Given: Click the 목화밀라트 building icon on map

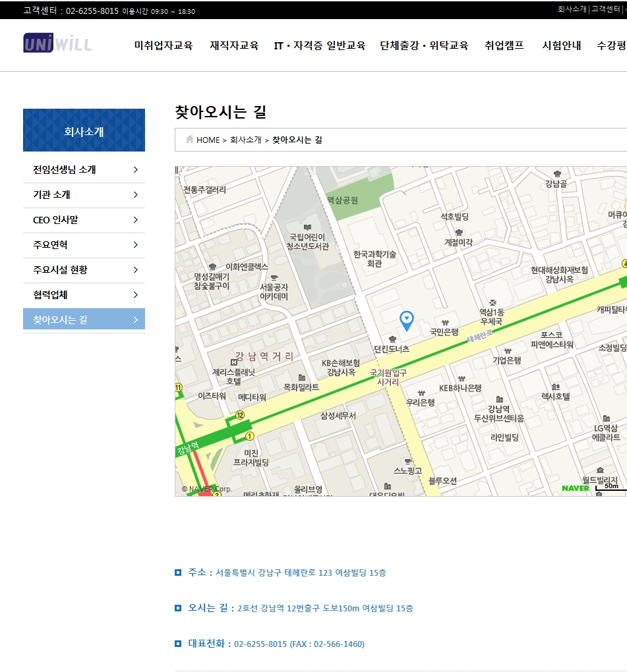Looking at the screenshot, I should (302, 378).
